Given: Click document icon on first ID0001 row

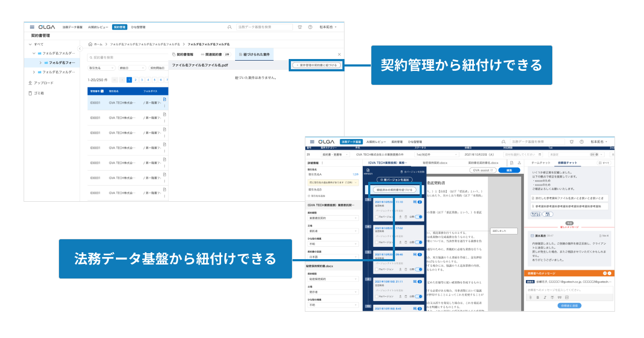Looking at the screenshot, I should [x=164, y=99].
